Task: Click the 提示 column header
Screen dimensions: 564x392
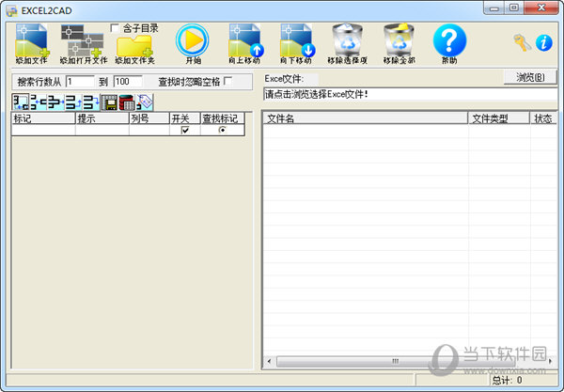Action: 102,118
